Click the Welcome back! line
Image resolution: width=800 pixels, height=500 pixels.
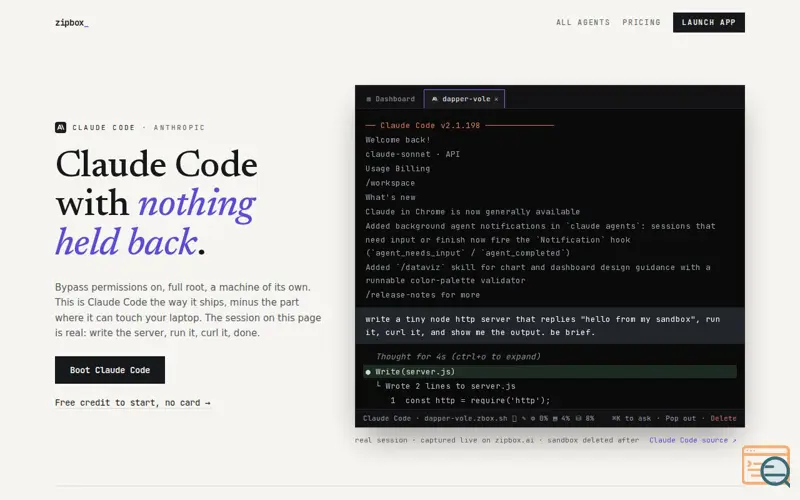[398, 140]
